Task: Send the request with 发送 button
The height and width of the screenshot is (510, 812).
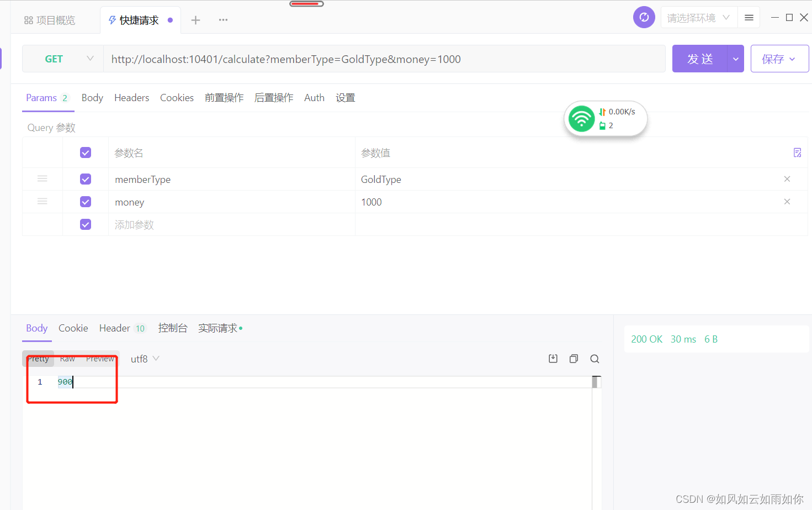Action: (x=700, y=59)
